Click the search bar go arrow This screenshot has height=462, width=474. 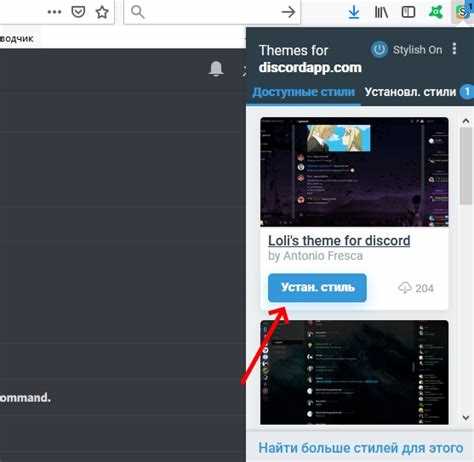288,12
